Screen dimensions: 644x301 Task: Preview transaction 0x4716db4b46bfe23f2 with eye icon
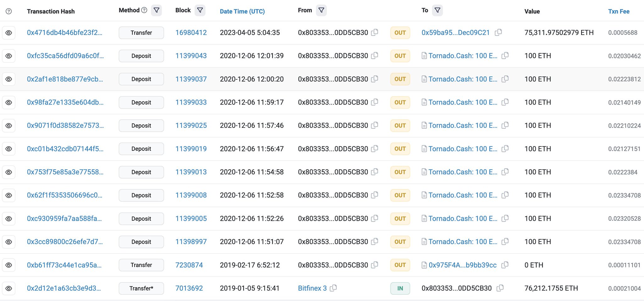coord(9,33)
